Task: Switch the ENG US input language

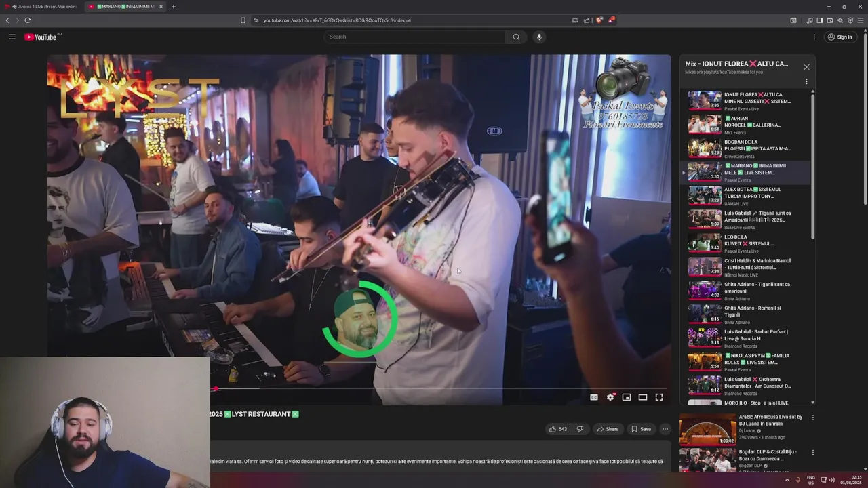Action: 811,480
